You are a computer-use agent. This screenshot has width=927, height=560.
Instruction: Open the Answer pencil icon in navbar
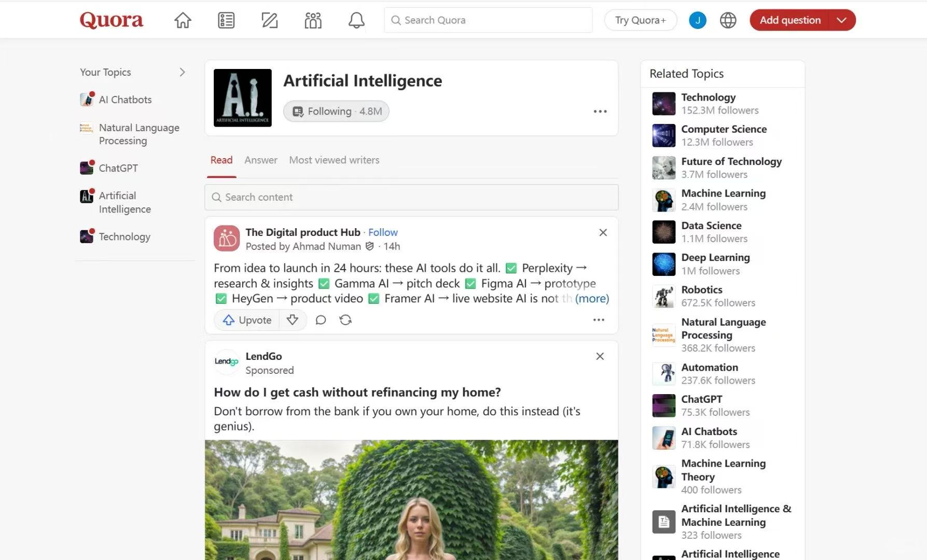coord(269,20)
